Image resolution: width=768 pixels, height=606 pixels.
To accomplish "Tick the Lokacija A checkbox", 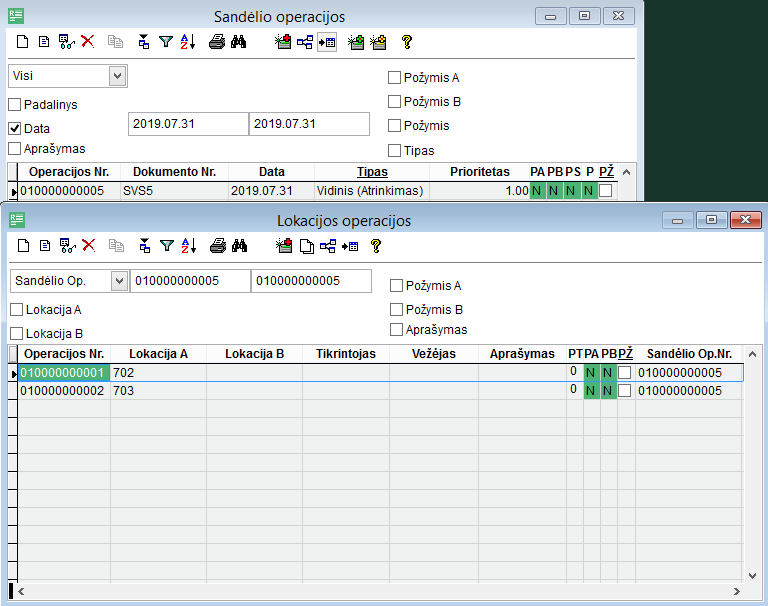I will 16,310.
